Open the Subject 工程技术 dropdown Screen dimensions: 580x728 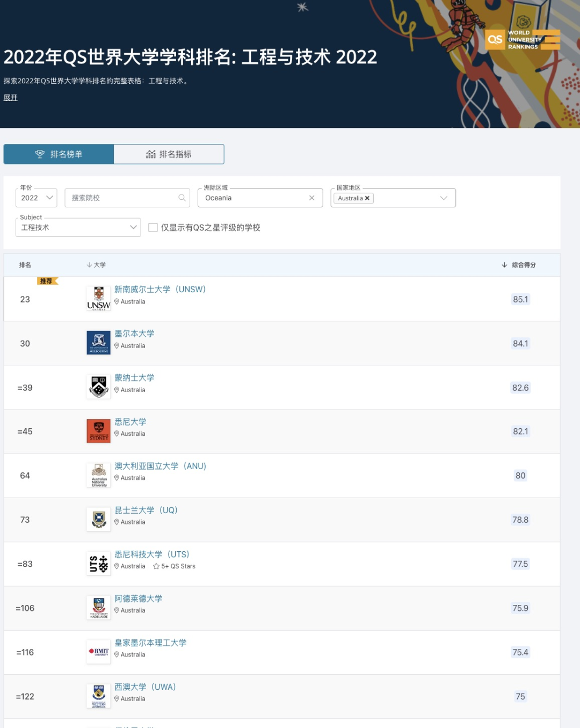[78, 227]
